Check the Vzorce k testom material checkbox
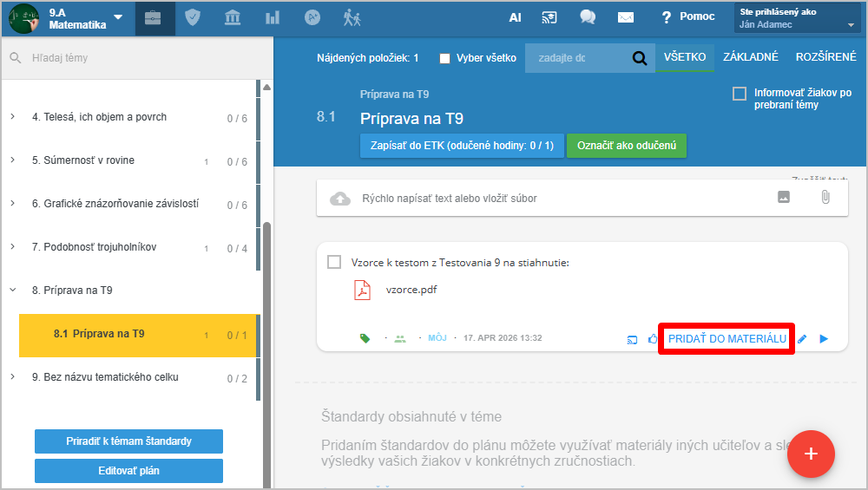The height and width of the screenshot is (490, 868). [334, 263]
